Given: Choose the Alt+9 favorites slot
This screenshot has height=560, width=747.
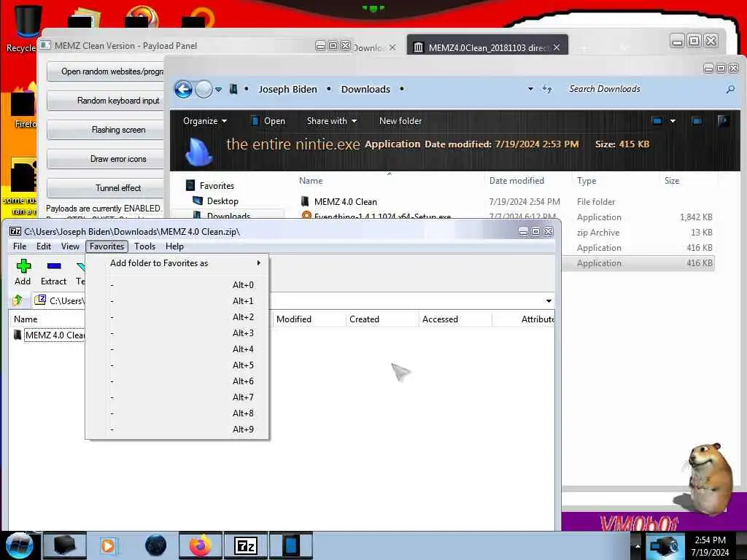Looking at the screenshot, I should 177,429.
